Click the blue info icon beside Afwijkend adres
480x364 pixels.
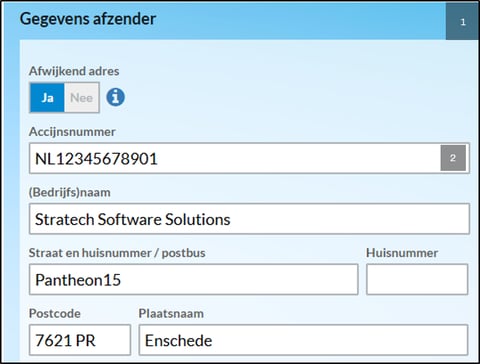coord(115,97)
